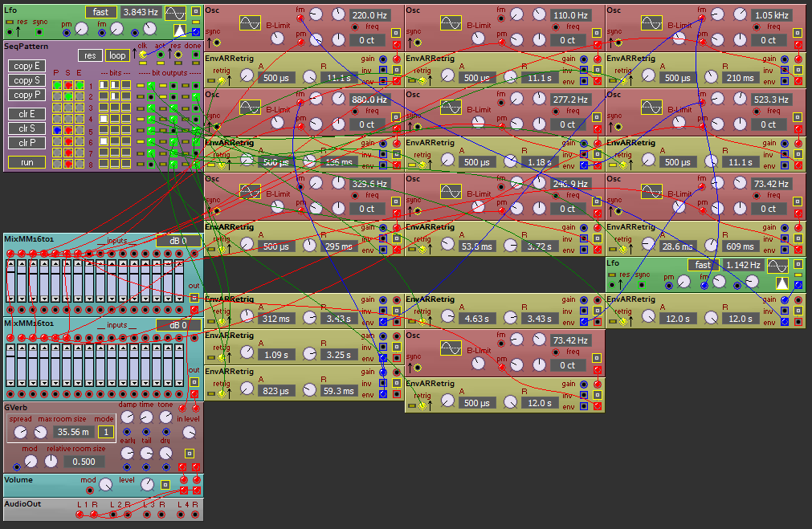Click the AudioOut R 1 jack
This screenshot has height=529, width=812.
(x=94, y=515)
